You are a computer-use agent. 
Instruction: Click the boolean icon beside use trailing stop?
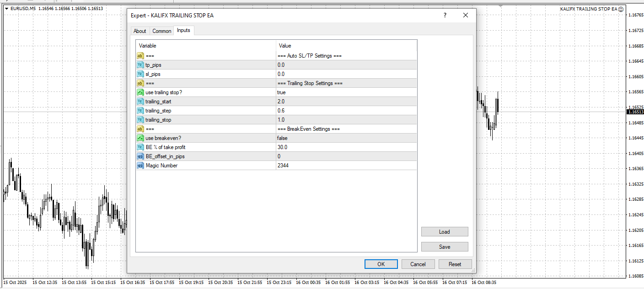coord(140,92)
